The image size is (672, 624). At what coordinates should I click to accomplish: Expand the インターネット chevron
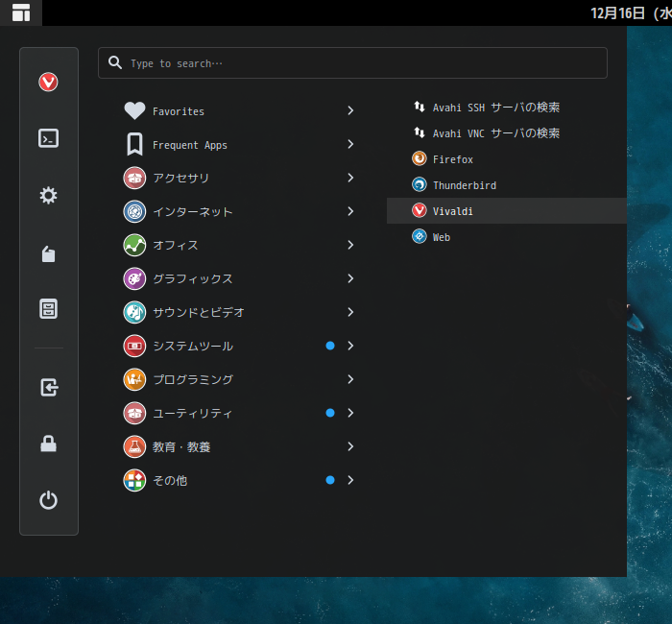350,211
